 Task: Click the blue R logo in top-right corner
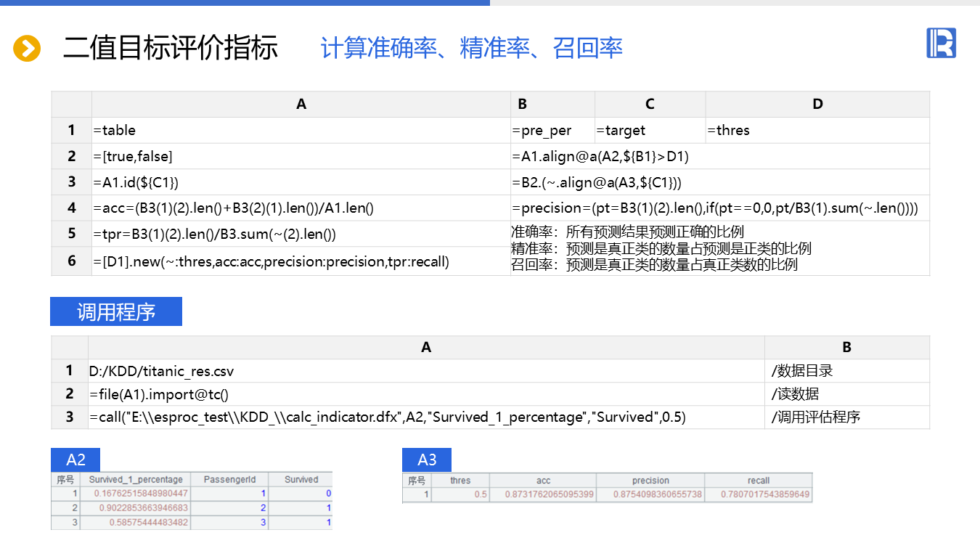click(941, 43)
